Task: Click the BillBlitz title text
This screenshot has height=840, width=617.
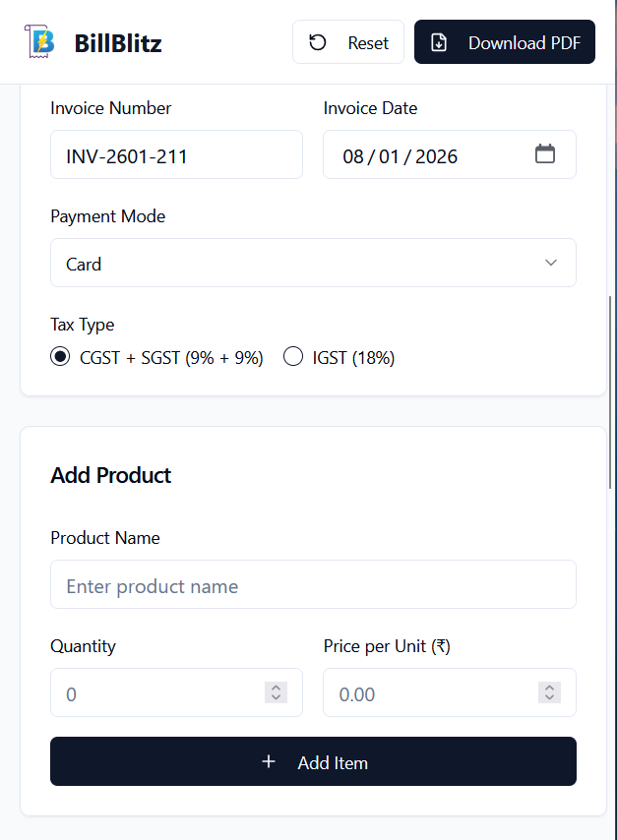Action: 118,43
